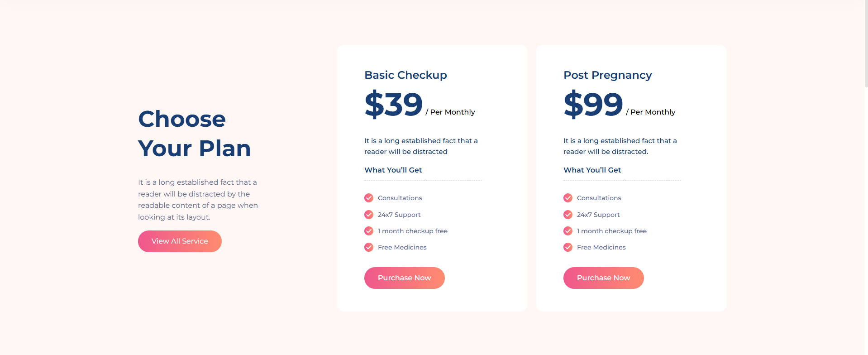Click the Choose Your Plan heading
Viewport: 868px width, 355px height.
point(194,134)
